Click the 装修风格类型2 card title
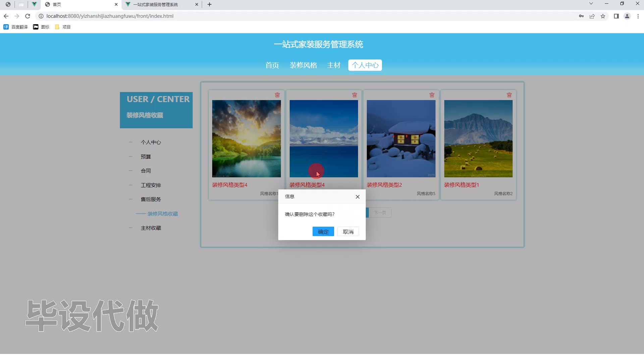Screen dimensions: 644x360 click(384, 185)
